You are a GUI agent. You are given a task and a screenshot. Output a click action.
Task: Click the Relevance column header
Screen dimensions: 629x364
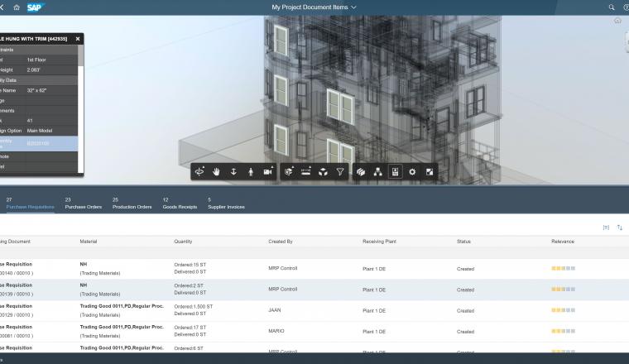coord(563,242)
